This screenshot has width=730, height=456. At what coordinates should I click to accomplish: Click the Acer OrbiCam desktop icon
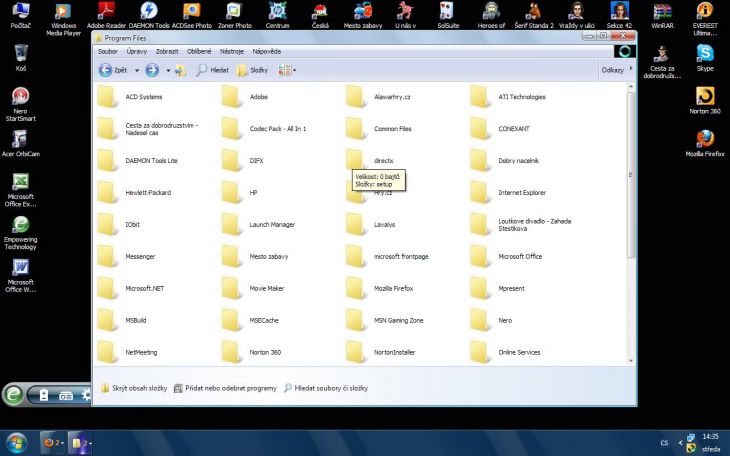20,143
